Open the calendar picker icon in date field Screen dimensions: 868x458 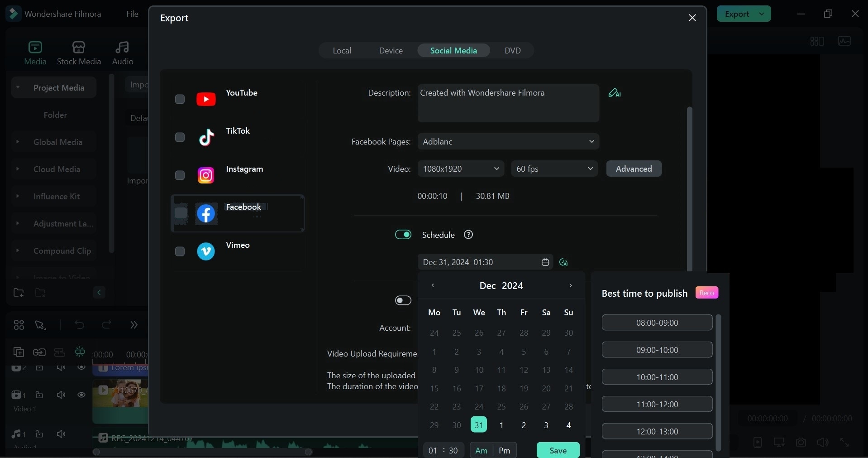pyautogui.click(x=545, y=262)
